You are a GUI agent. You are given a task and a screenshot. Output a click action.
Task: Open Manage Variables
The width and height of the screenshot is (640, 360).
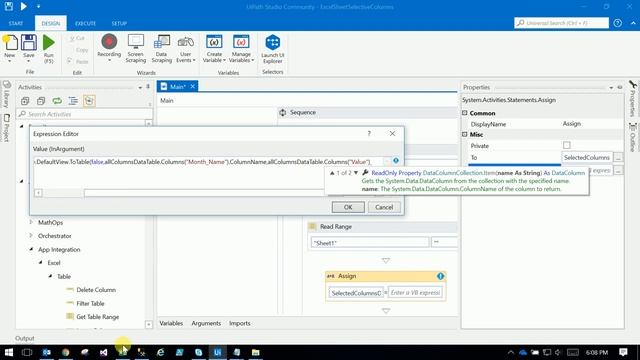pyautogui.click(x=241, y=48)
